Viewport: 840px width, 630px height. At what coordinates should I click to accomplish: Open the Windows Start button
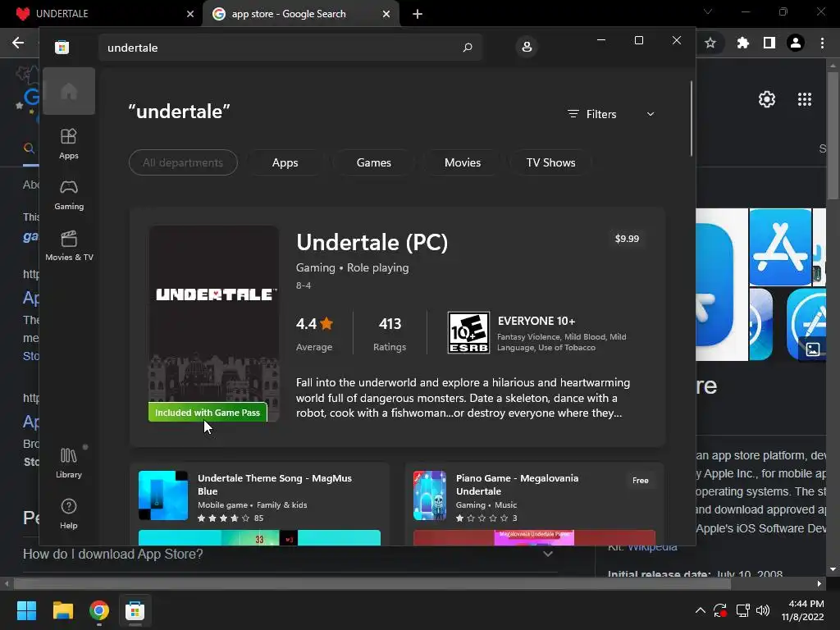tap(26, 610)
